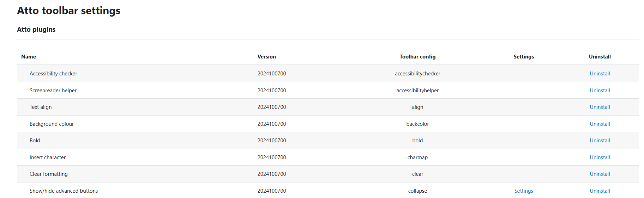The height and width of the screenshot is (198, 644).
Task: Click the Atto plugins section heading
Action: (x=36, y=30)
